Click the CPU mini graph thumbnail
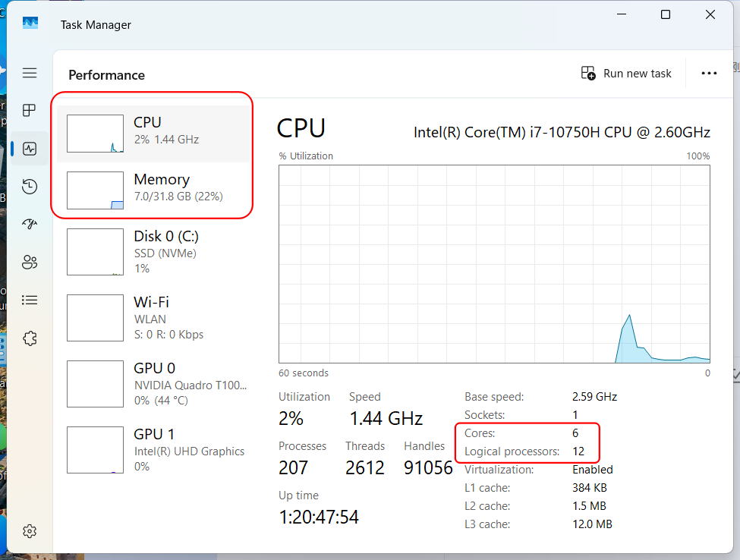Image resolution: width=740 pixels, height=560 pixels. pyautogui.click(x=95, y=132)
